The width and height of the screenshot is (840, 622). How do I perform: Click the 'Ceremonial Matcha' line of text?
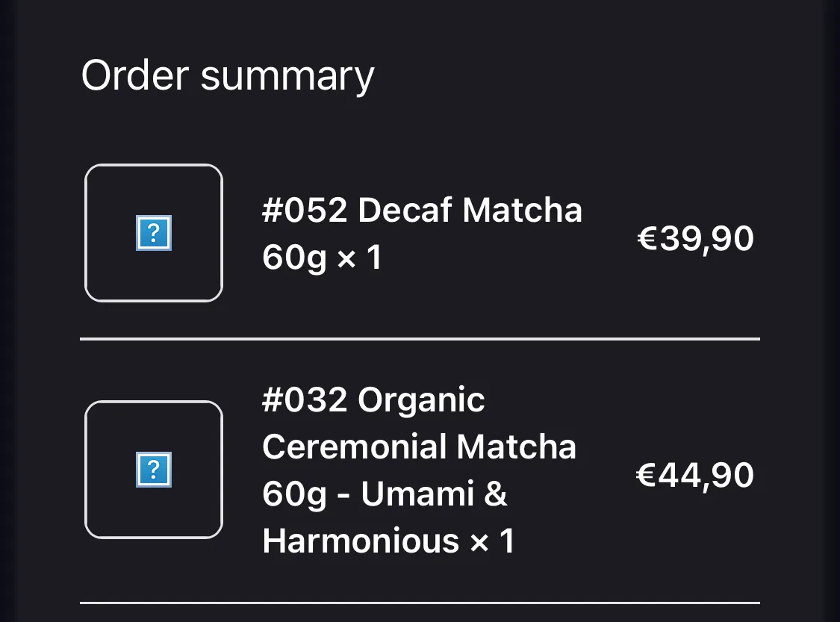point(420,447)
